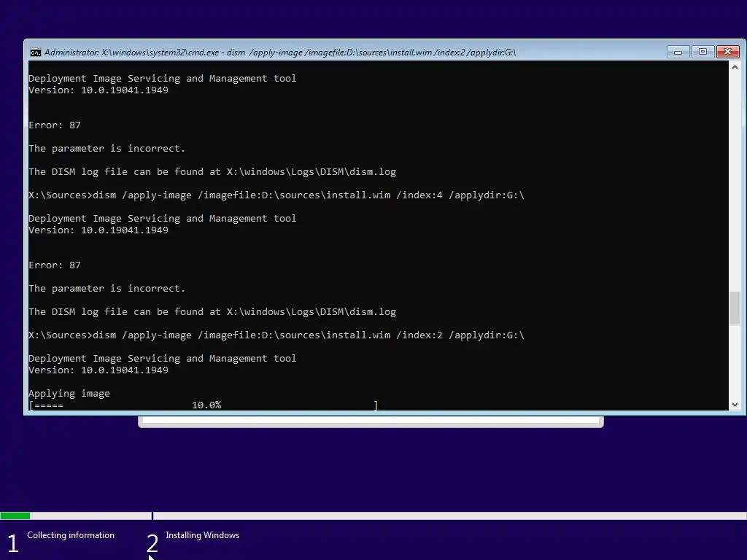
Task: Minimize the Administrator cmd.exe window
Action: coord(678,52)
